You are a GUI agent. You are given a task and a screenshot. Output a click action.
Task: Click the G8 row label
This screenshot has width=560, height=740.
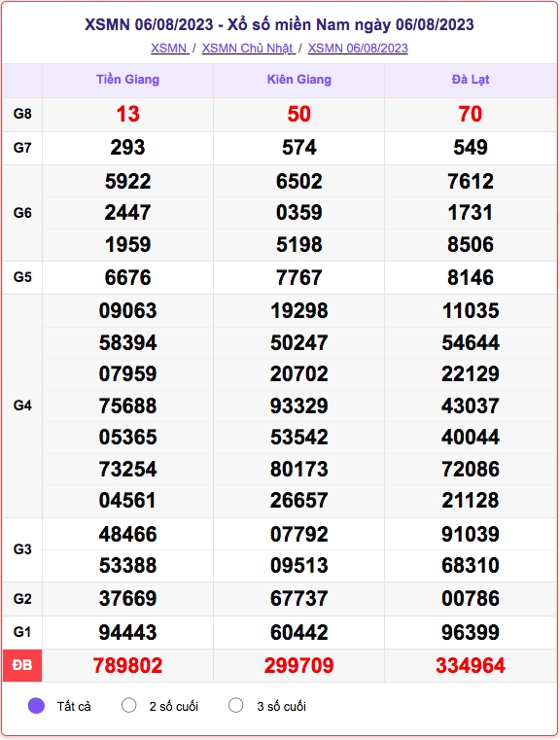[22, 114]
